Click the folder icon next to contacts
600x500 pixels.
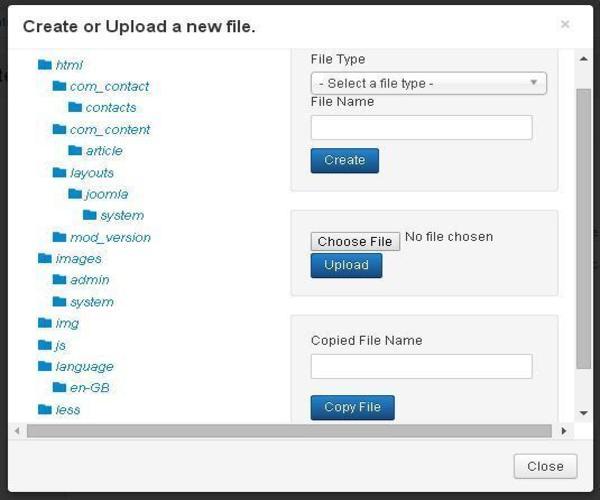[75, 107]
